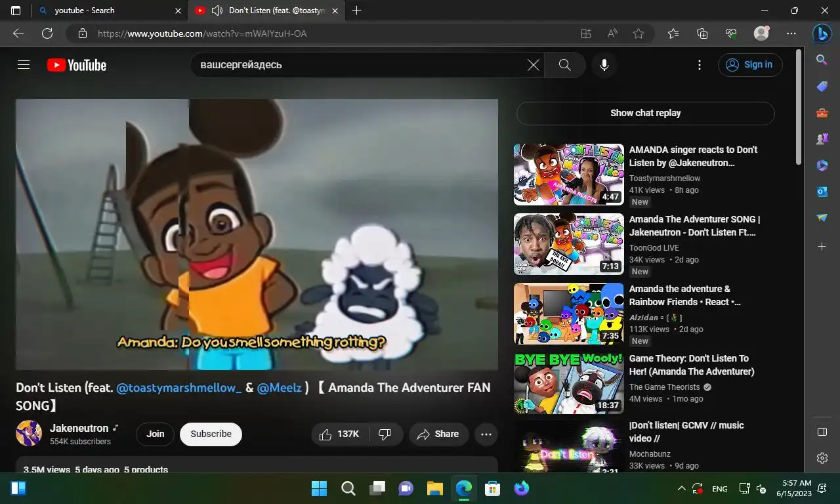
Task: Open Game Theory Don't Listen To Her video
Action: click(x=692, y=365)
